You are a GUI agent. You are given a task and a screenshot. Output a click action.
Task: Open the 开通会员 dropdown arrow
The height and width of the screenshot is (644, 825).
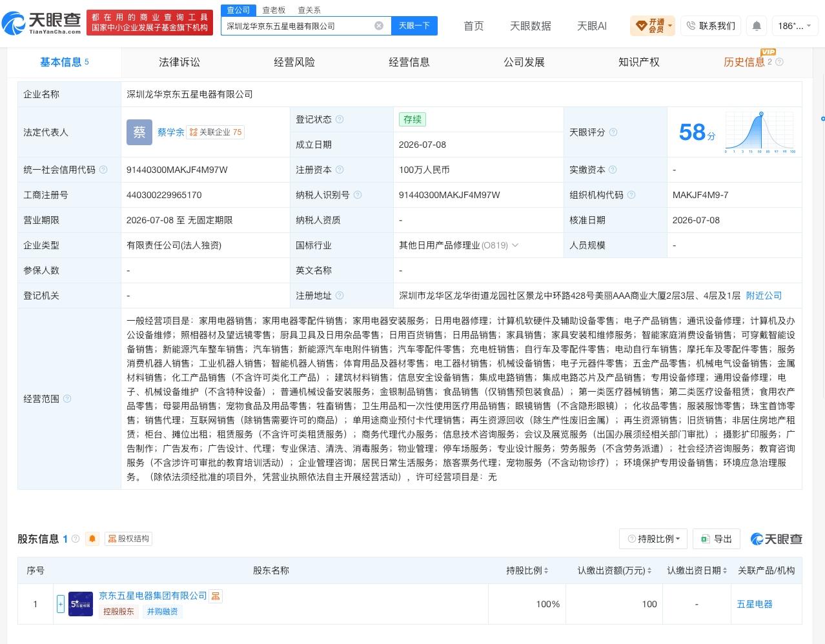tap(670, 26)
